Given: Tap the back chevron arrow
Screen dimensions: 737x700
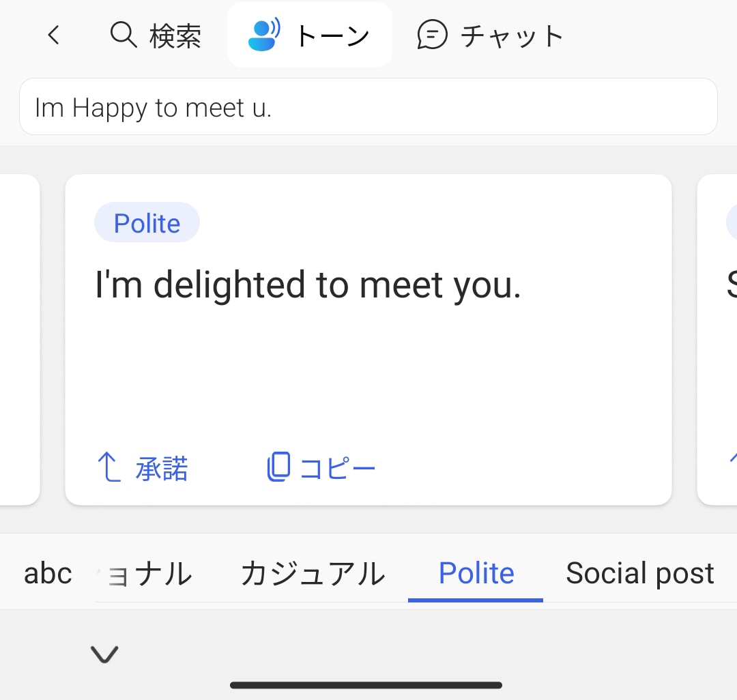Looking at the screenshot, I should tap(54, 35).
